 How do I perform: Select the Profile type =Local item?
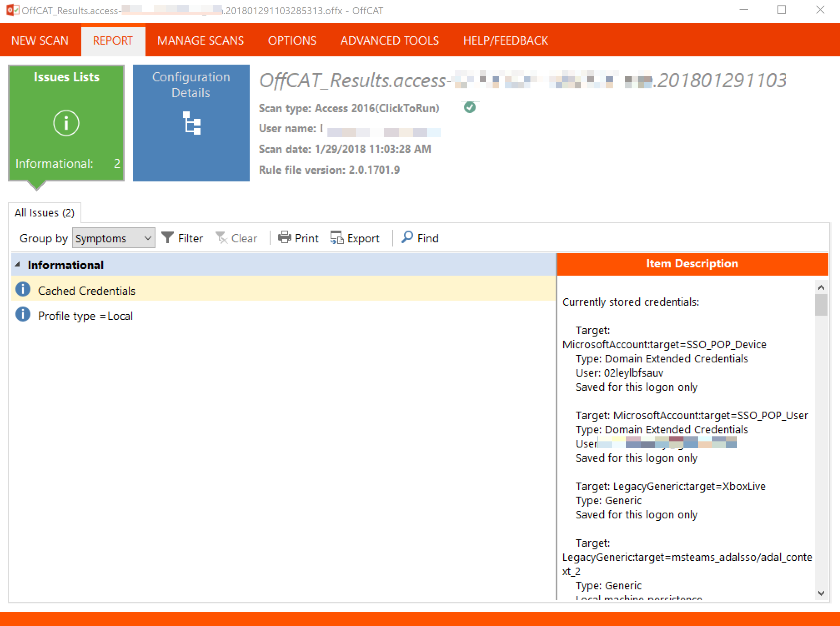pyautogui.click(x=85, y=316)
